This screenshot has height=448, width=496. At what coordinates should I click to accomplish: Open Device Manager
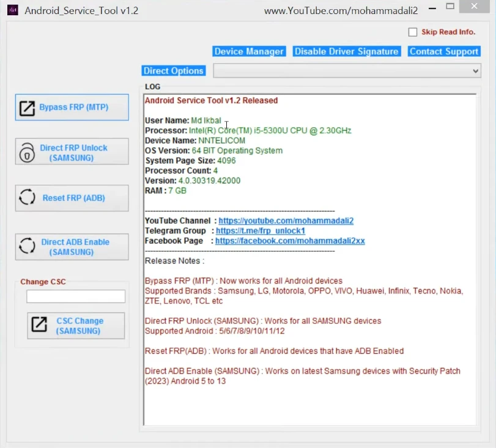pos(249,51)
